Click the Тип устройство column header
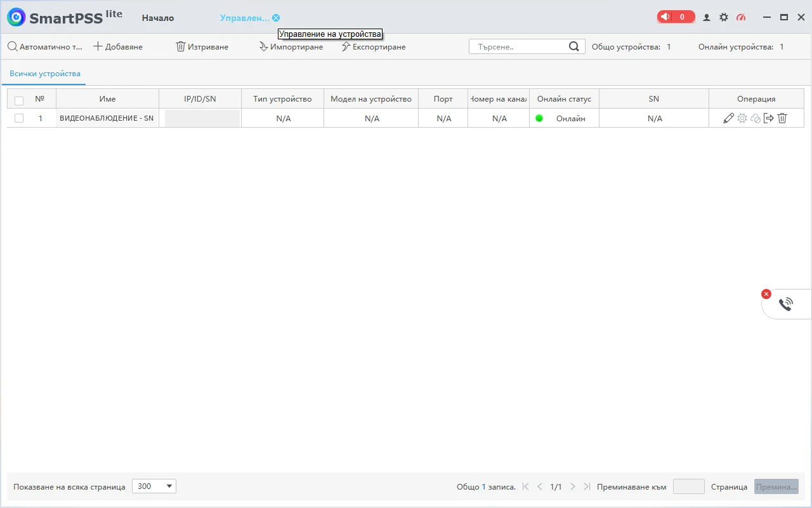 click(282, 99)
